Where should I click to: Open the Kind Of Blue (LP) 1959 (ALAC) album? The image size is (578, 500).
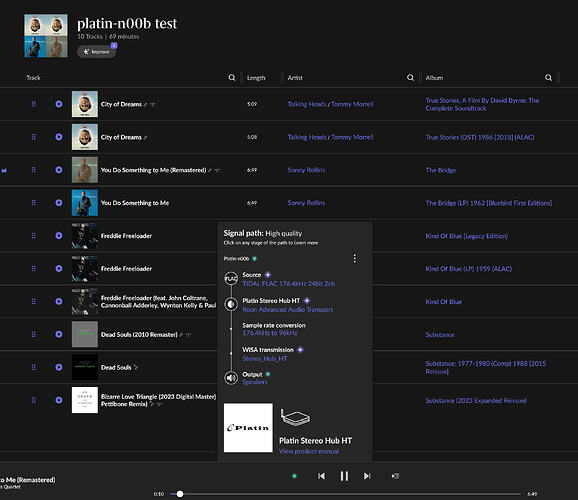point(469,269)
